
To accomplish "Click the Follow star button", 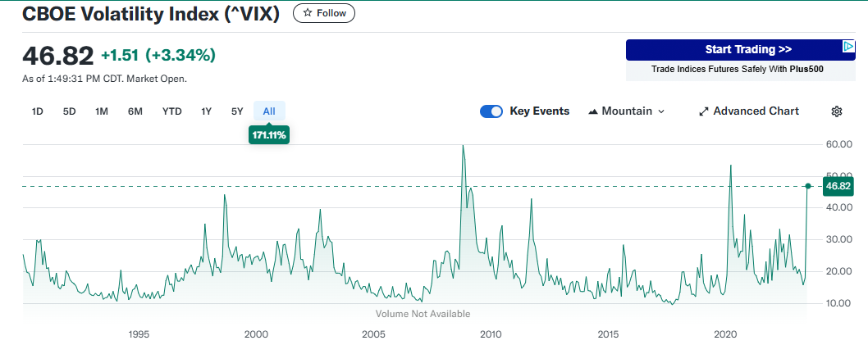I will pyautogui.click(x=324, y=13).
